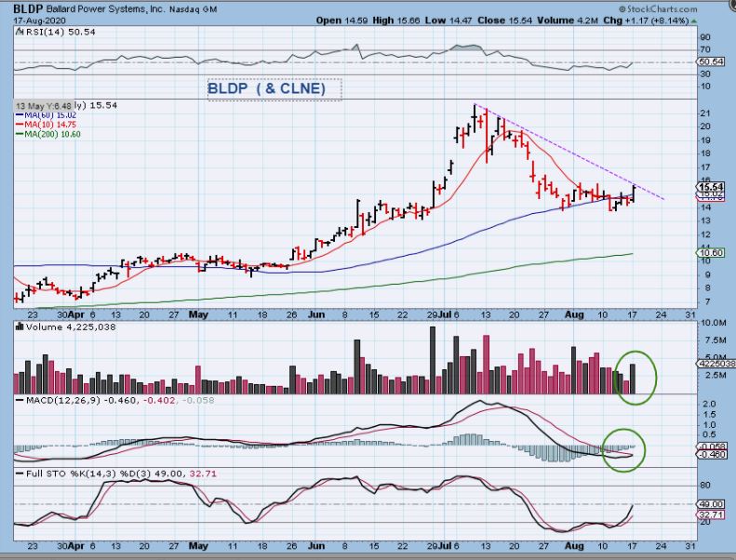
Task: Click the 10.60 MA(200) tag on the right axis
Action: coord(712,253)
